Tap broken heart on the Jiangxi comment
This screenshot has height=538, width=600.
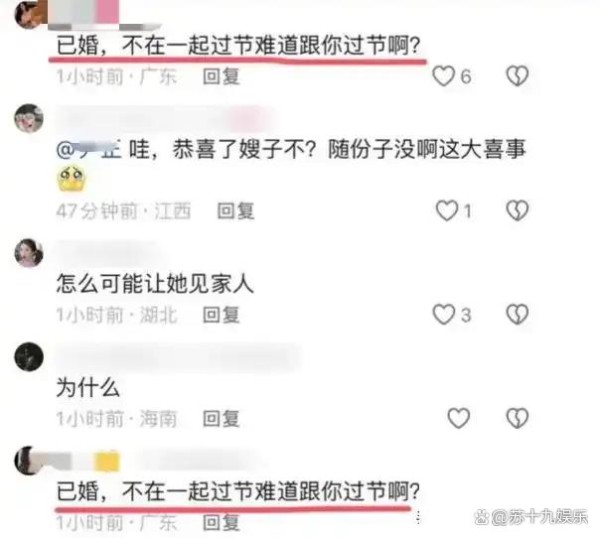tap(517, 210)
